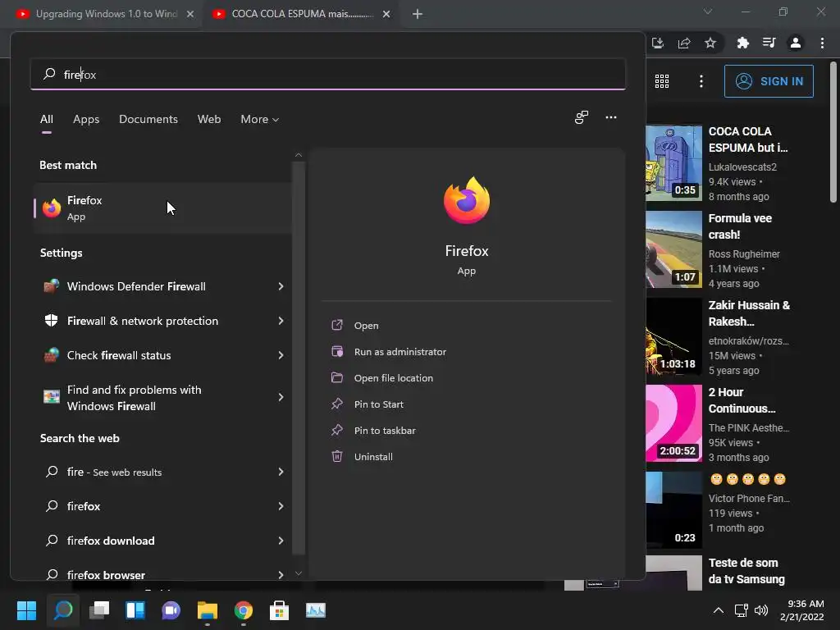The image size is (840, 630).
Task: Switch to the Documents search tab
Action: (x=148, y=119)
